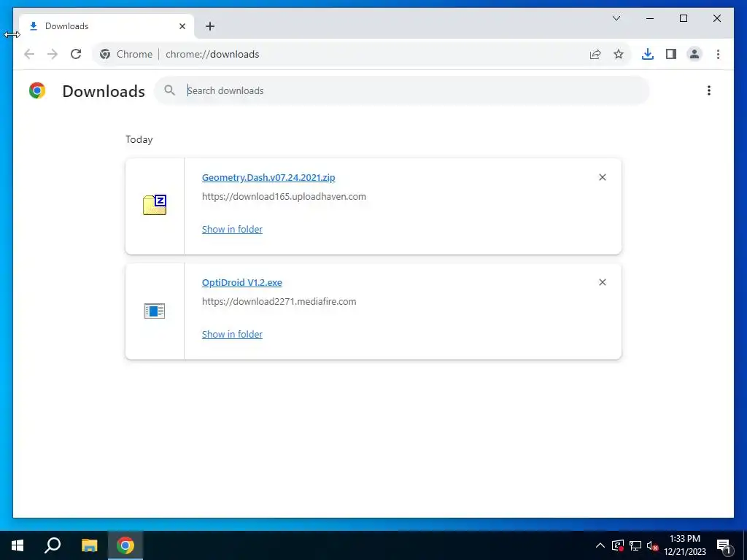This screenshot has height=560, width=747.
Task: Open the profile avatar menu
Action: pyautogui.click(x=694, y=54)
